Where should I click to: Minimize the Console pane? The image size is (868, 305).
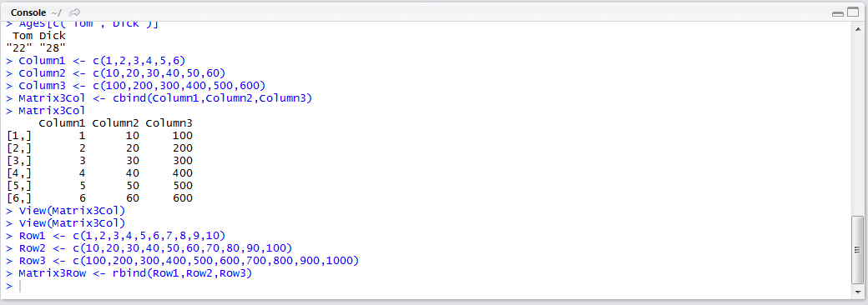(x=838, y=12)
